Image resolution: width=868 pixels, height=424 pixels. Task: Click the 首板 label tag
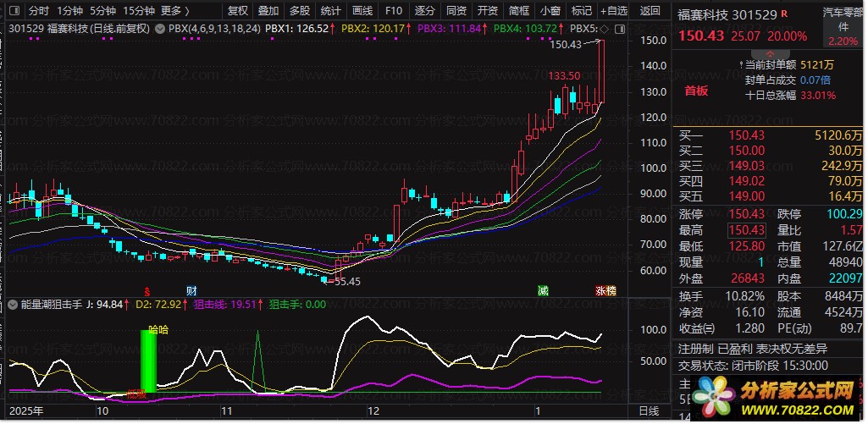(696, 91)
